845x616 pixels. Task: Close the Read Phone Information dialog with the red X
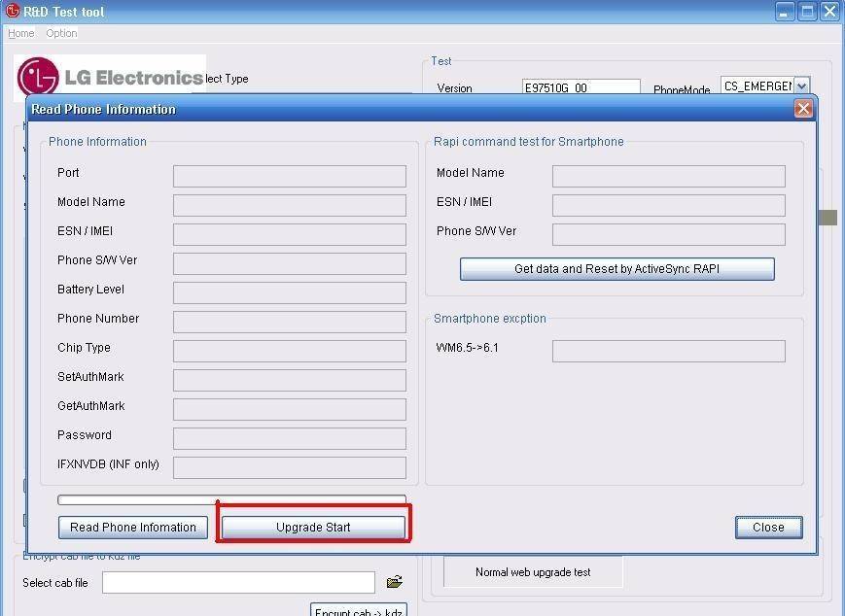(x=803, y=109)
